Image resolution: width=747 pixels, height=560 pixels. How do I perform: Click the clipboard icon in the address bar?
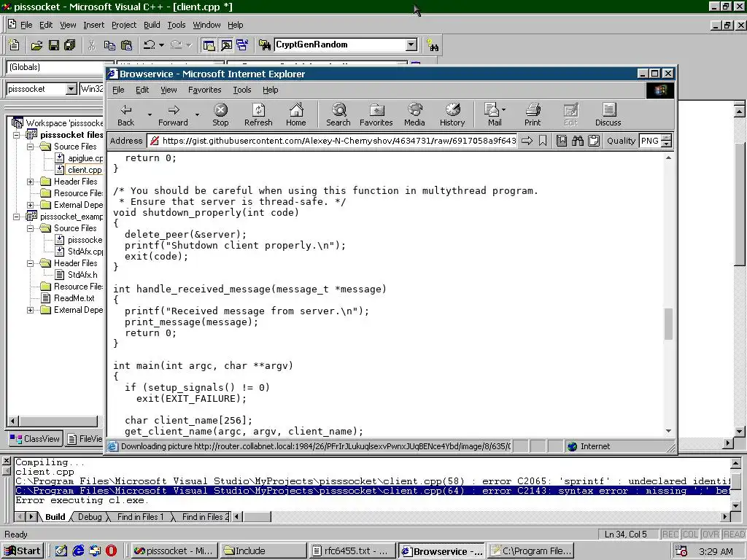pos(594,141)
